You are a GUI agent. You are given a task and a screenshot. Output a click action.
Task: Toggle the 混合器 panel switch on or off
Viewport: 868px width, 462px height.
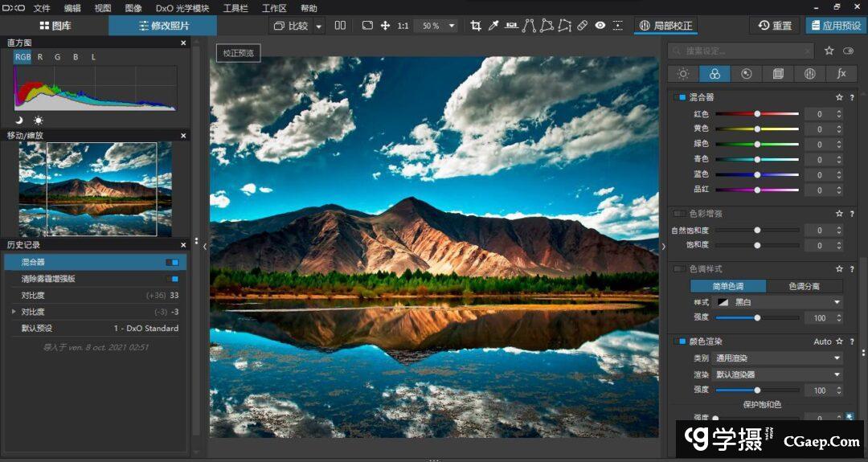pyautogui.click(x=680, y=97)
